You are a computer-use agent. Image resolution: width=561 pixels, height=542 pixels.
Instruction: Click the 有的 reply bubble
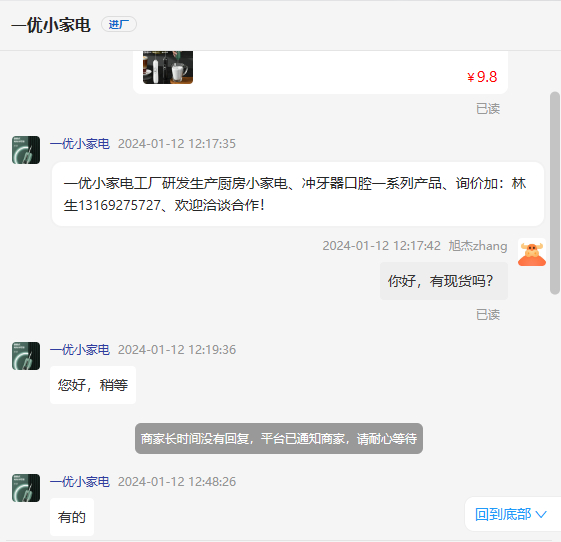coord(72,517)
